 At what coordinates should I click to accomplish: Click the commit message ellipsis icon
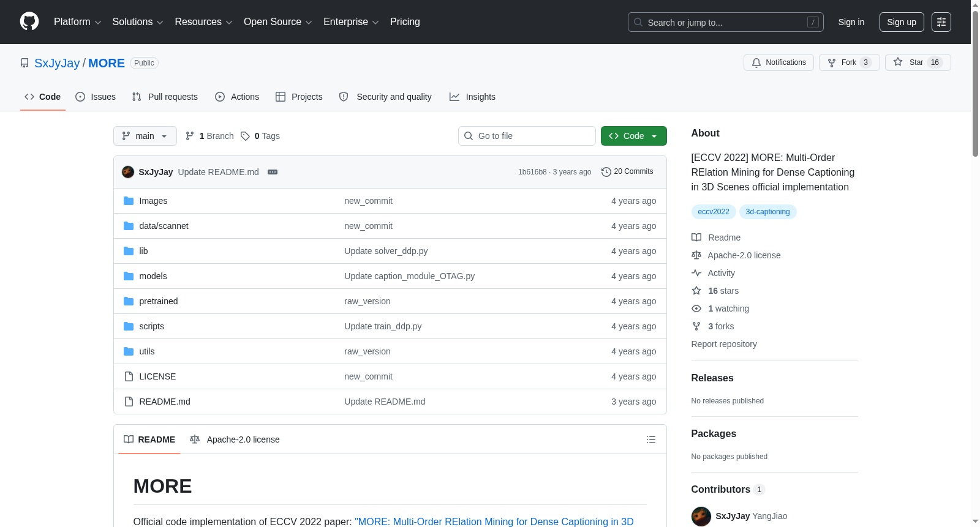273,172
